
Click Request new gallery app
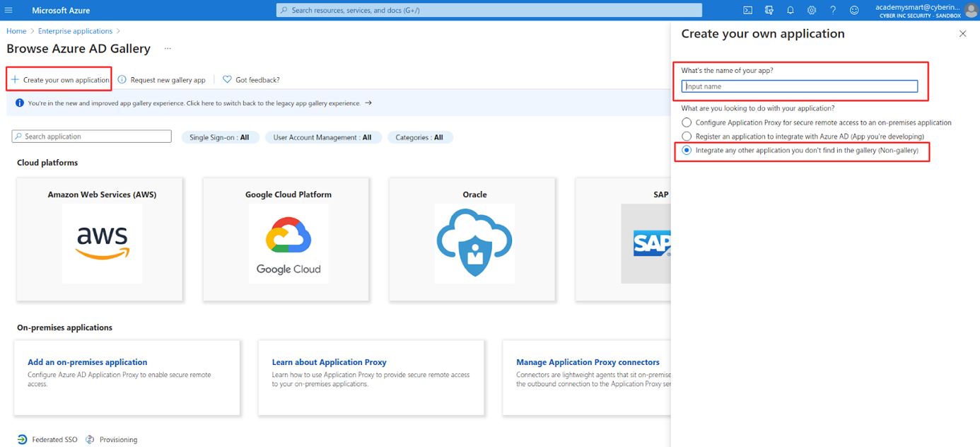pyautogui.click(x=162, y=80)
